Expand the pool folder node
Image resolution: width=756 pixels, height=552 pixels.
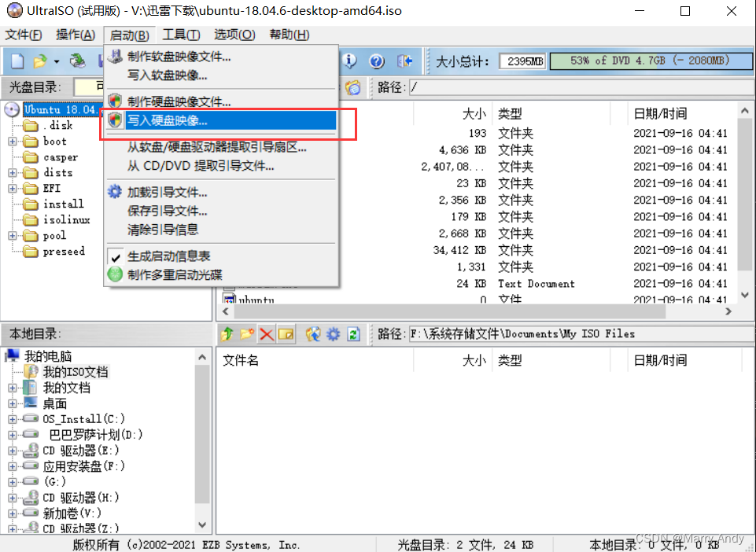click(12, 236)
